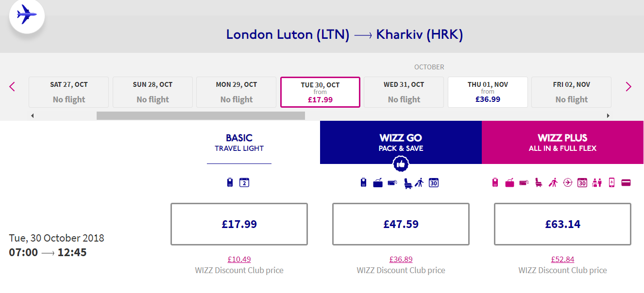Click the WIZZ PLUS credit card icon
The image size is (644, 293).
(626, 183)
